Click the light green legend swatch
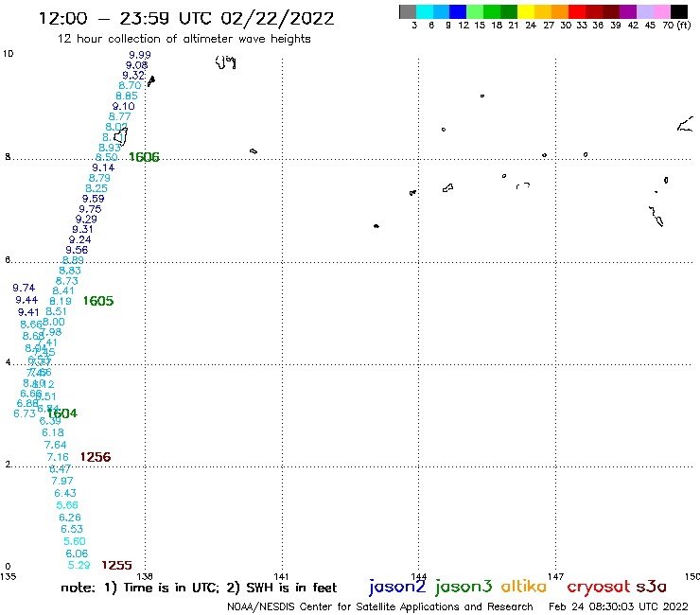Screen dimensions: 700x615 pos(475,11)
